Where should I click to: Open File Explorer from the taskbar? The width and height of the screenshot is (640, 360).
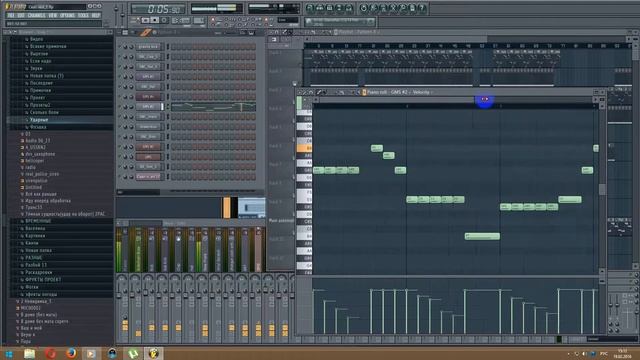pyautogui.click(x=29, y=353)
